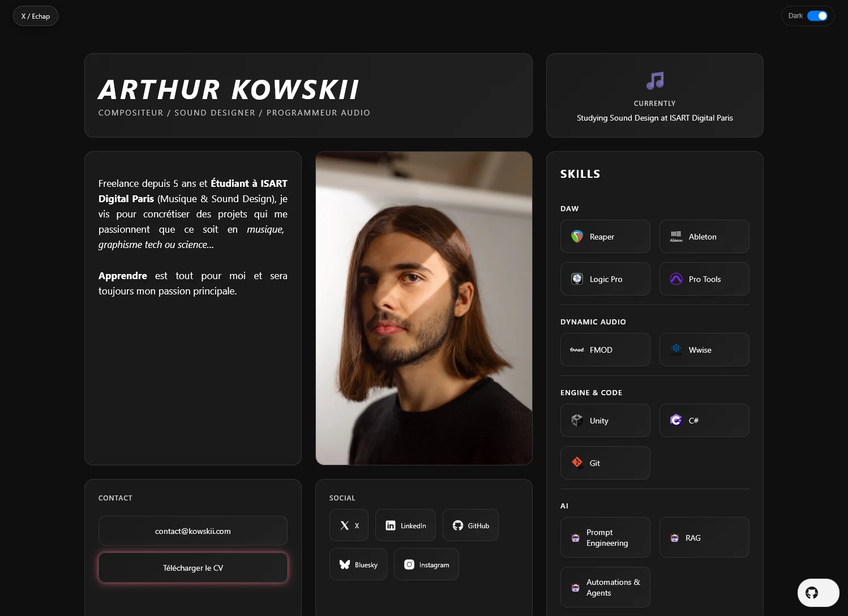The width and height of the screenshot is (848, 616).
Task: Click the Git logo icon
Action: (x=577, y=463)
